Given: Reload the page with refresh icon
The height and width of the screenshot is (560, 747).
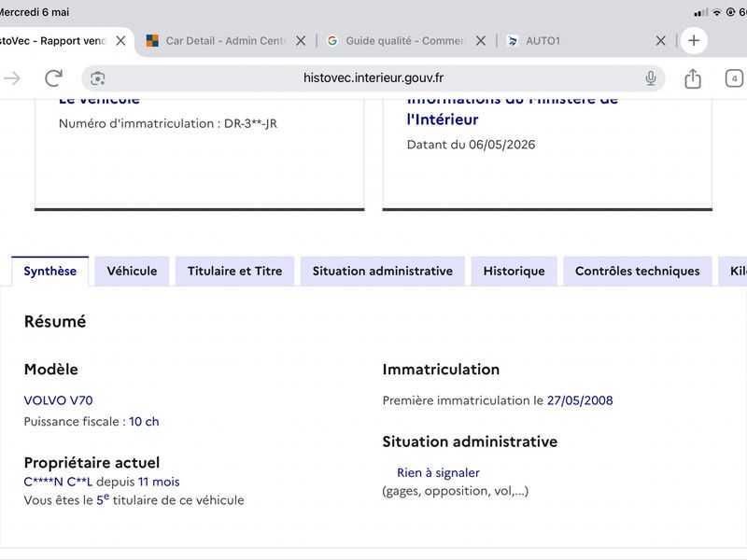Looking at the screenshot, I should pyautogui.click(x=53, y=78).
